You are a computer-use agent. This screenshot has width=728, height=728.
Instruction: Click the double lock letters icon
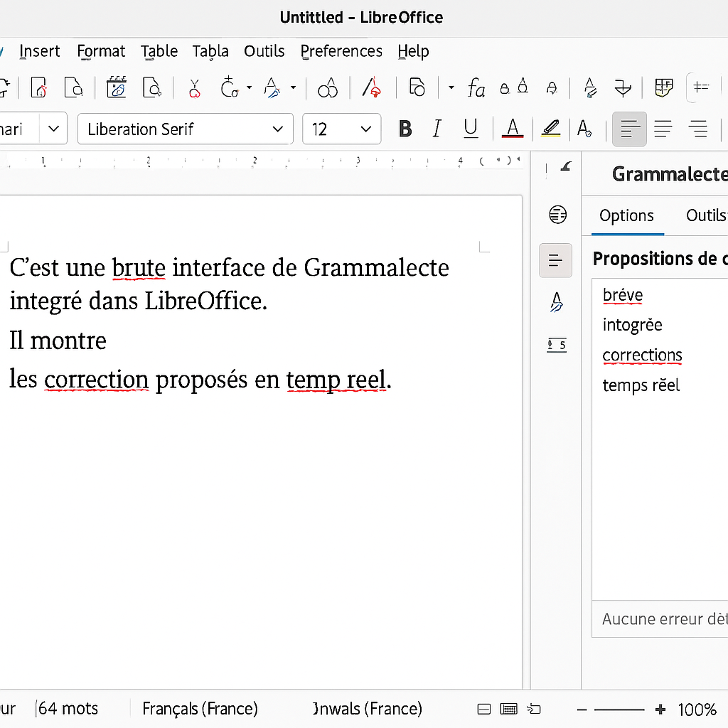point(514,86)
